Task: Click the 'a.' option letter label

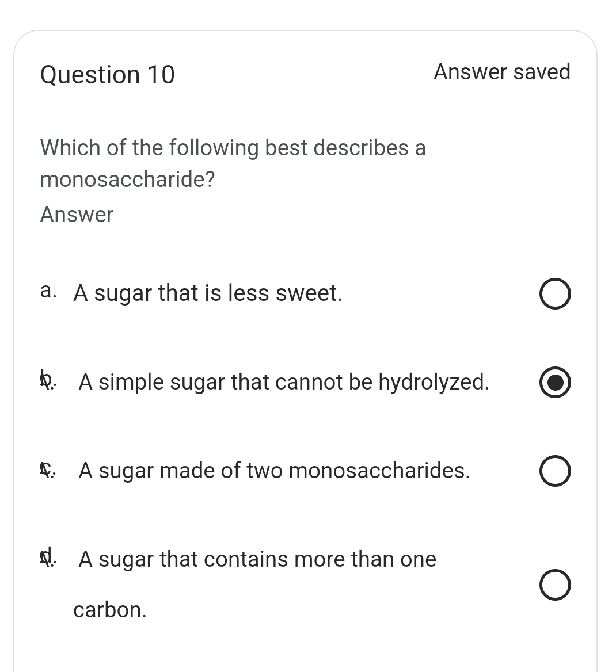Action: 48,292
